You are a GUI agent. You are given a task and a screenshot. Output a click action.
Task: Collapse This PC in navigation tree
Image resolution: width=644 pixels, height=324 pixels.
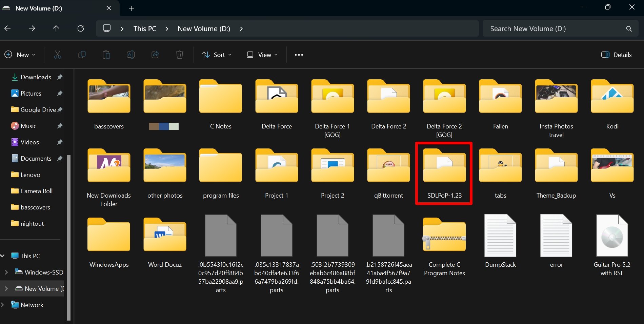pos(3,256)
